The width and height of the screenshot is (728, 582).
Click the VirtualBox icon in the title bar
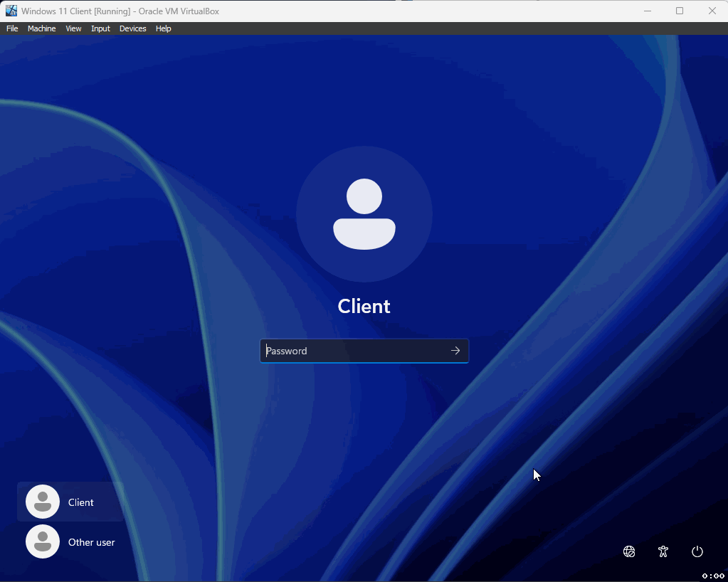[11, 11]
